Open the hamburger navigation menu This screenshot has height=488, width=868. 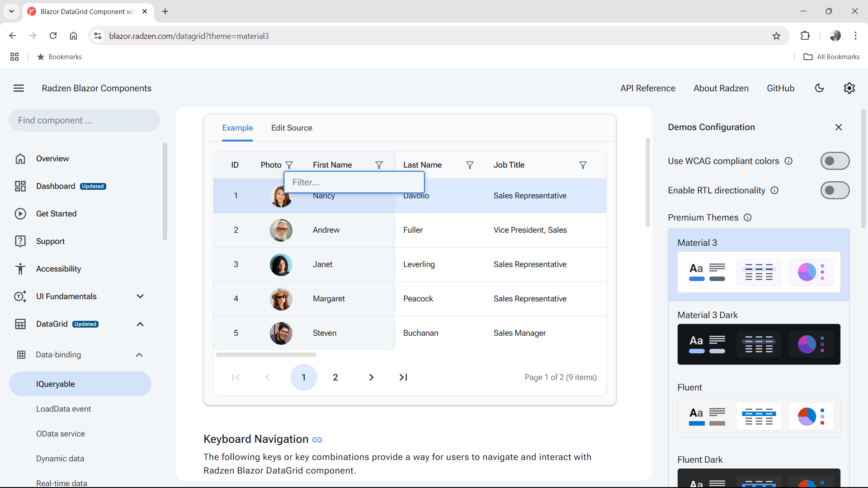pos(19,88)
